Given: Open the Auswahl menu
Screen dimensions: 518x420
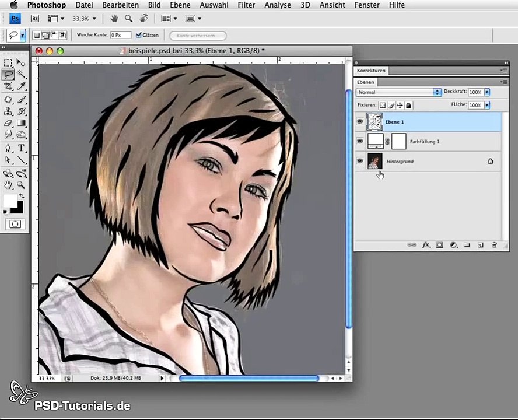Looking at the screenshot, I should coord(214,5).
